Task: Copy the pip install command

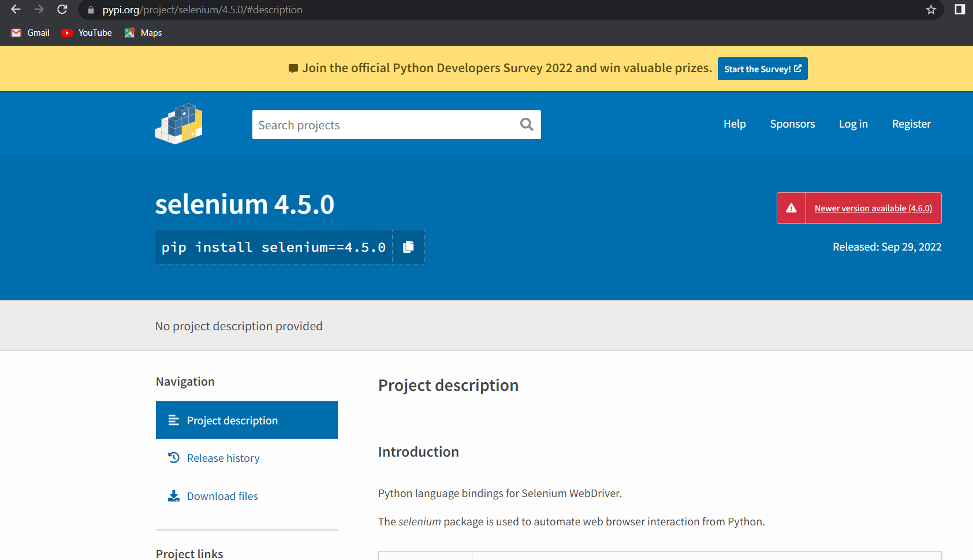Action: pyautogui.click(x=408, y=247)
